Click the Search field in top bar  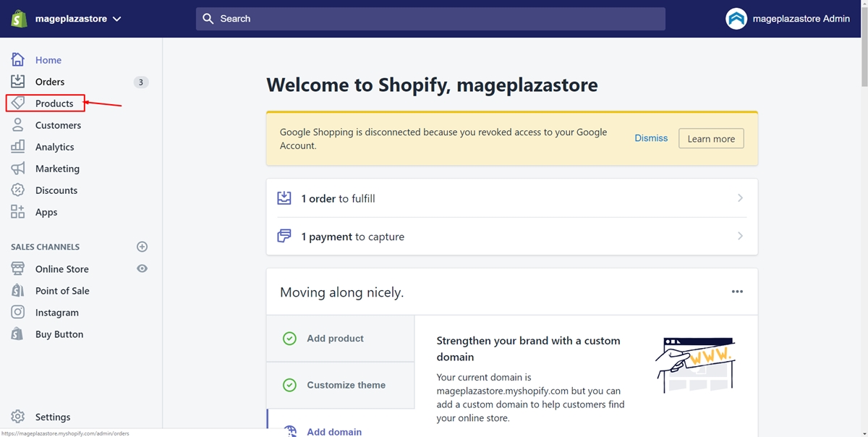pyautogui.click(x=430, y=19)
